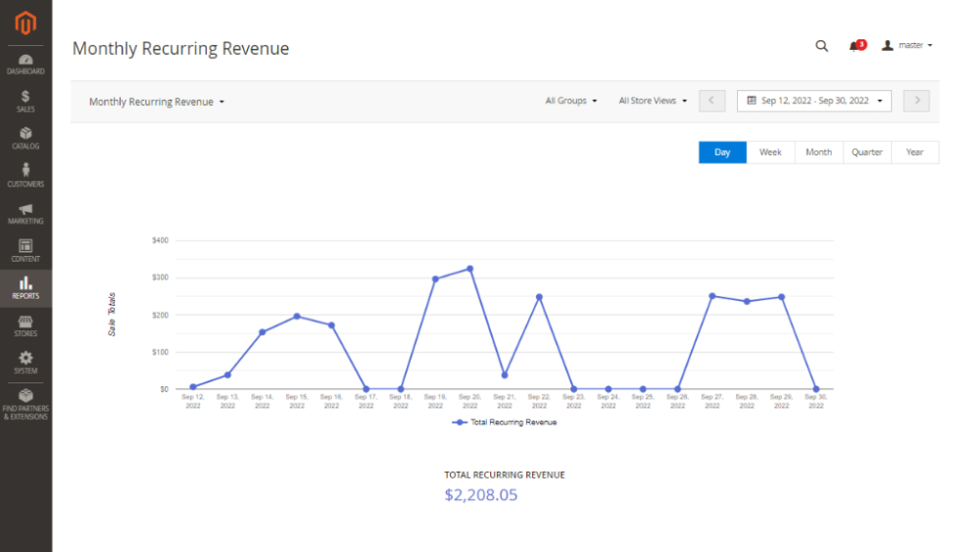The width and height of the screenshot is (980, 552).
Task: Click the Sep 27 data point
Action: pyautogui.click(x=712, y=296)
